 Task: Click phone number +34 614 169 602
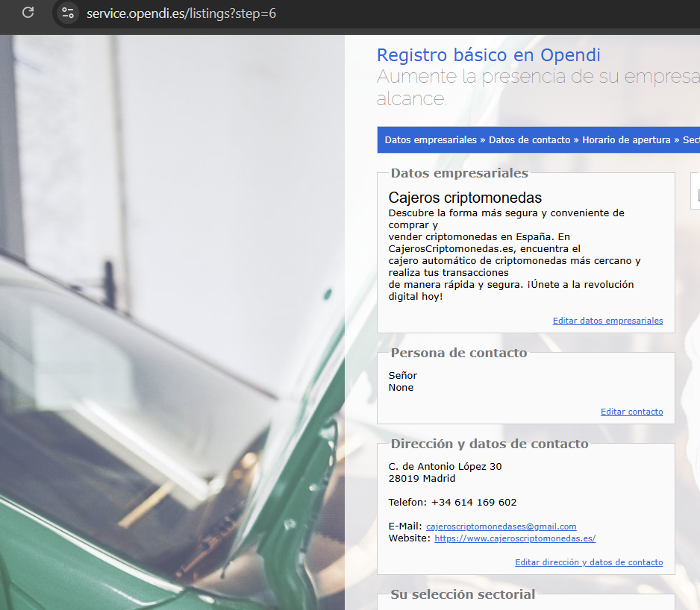(474, 503)
